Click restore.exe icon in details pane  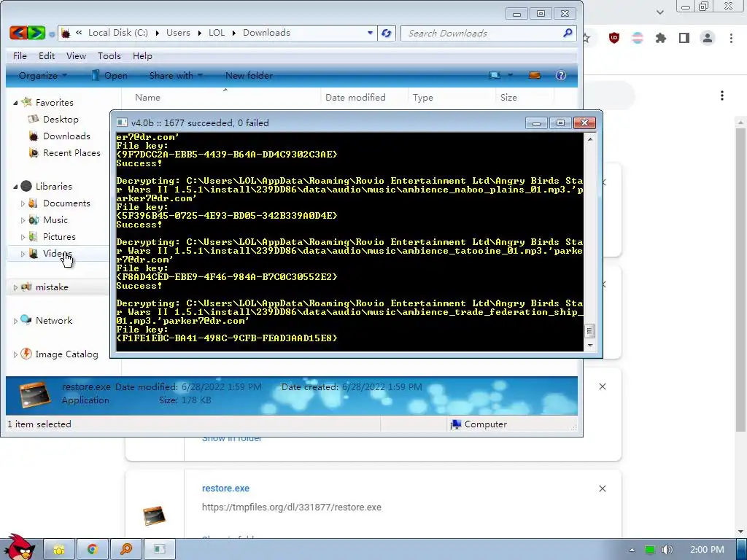pos(35,394)
